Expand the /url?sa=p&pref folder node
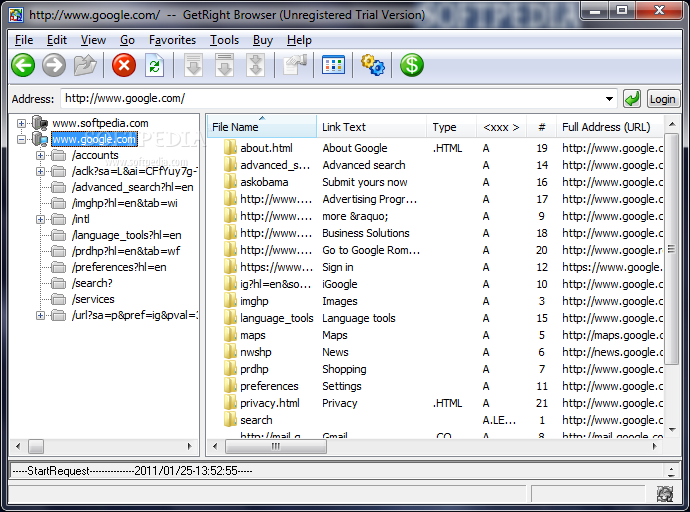690x512 pixels. tap(40, 315)
